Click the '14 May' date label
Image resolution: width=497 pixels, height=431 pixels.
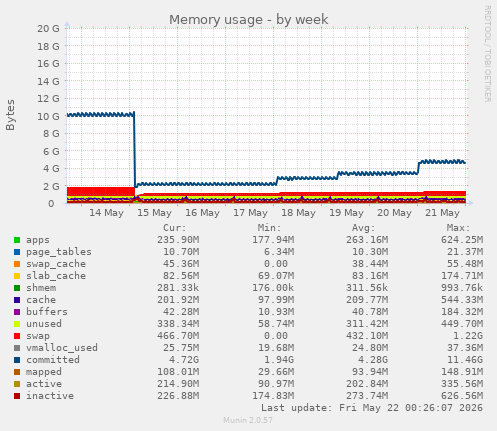tap(106, 213)
